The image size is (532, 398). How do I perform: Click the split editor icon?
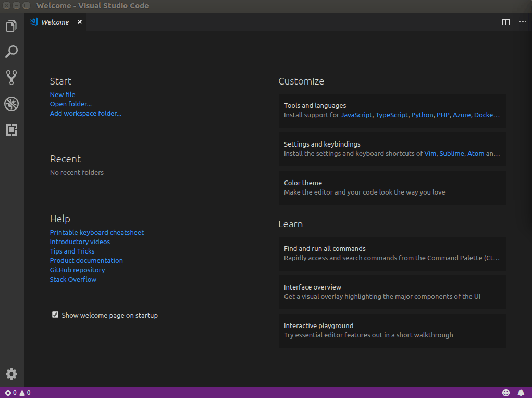click(505, 22)
